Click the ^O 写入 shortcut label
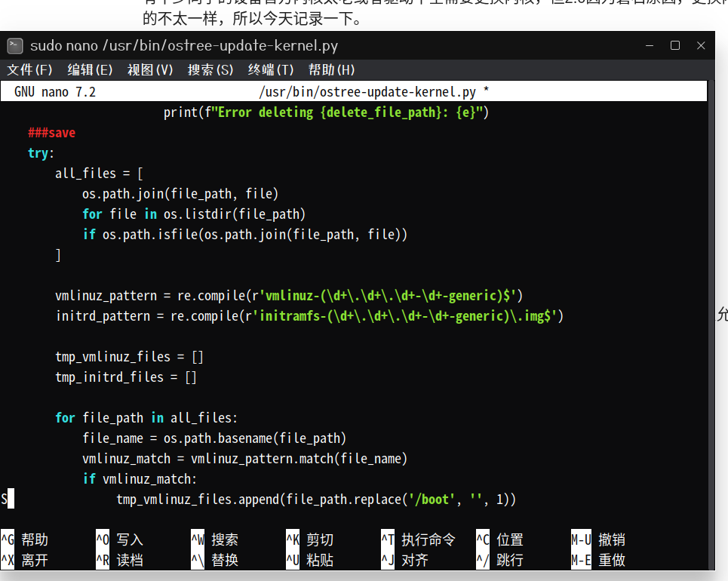Screen dimensions: 728x581 coord(119,540)
